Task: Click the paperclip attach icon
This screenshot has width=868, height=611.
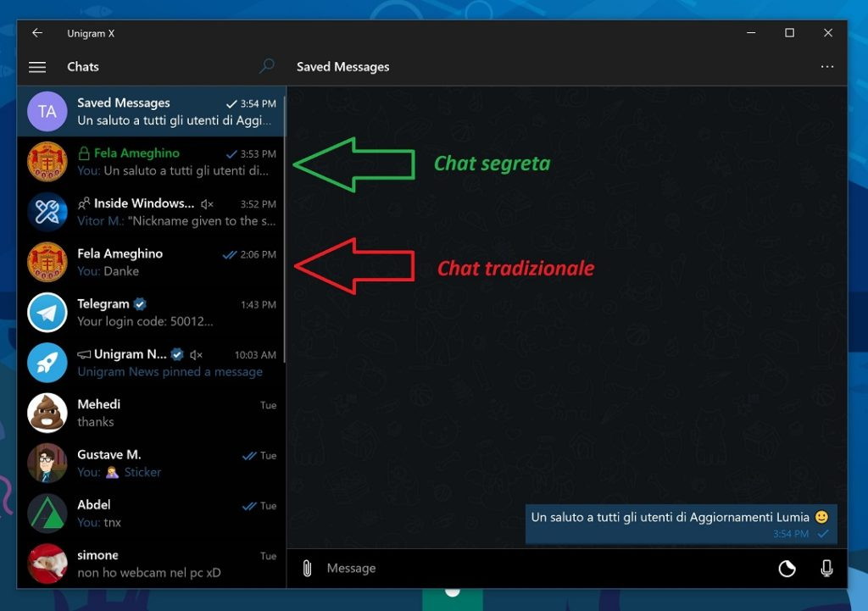Action: 307,569
